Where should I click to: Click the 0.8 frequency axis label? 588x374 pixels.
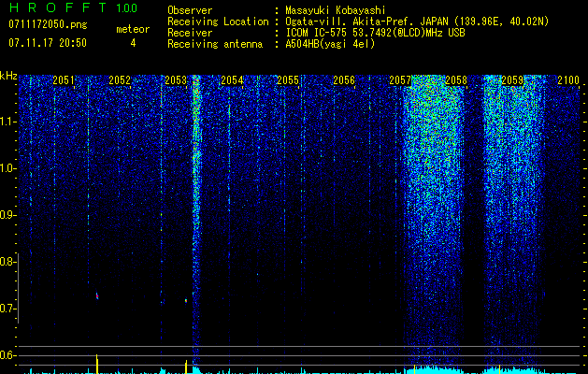click(x=7, y=262)
